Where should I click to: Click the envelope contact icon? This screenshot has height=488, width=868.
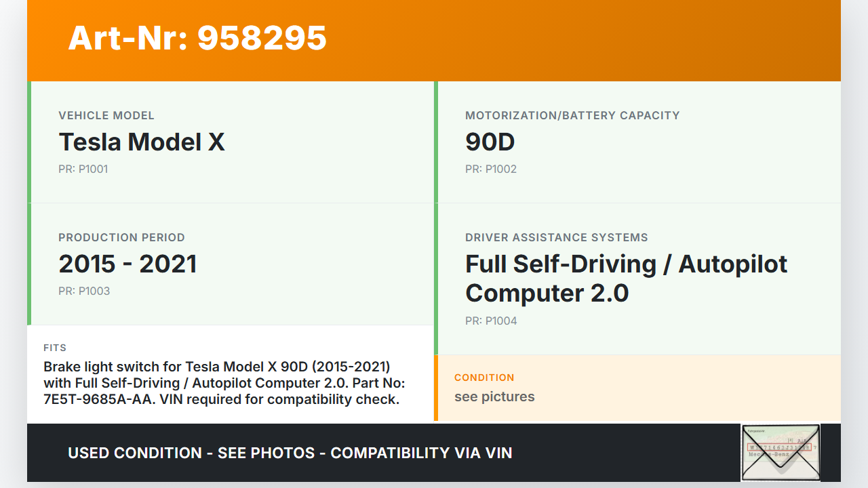tap(780, 452)
